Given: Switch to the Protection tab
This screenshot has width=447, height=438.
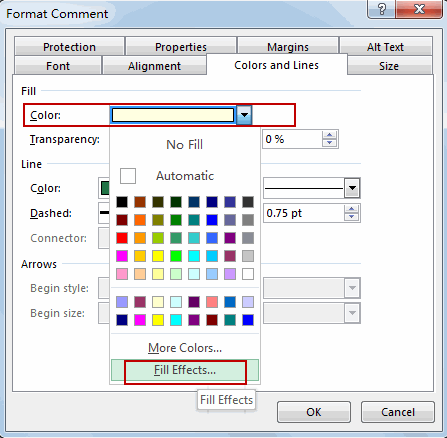Looking at the screenshot, I should click(69, 47).
